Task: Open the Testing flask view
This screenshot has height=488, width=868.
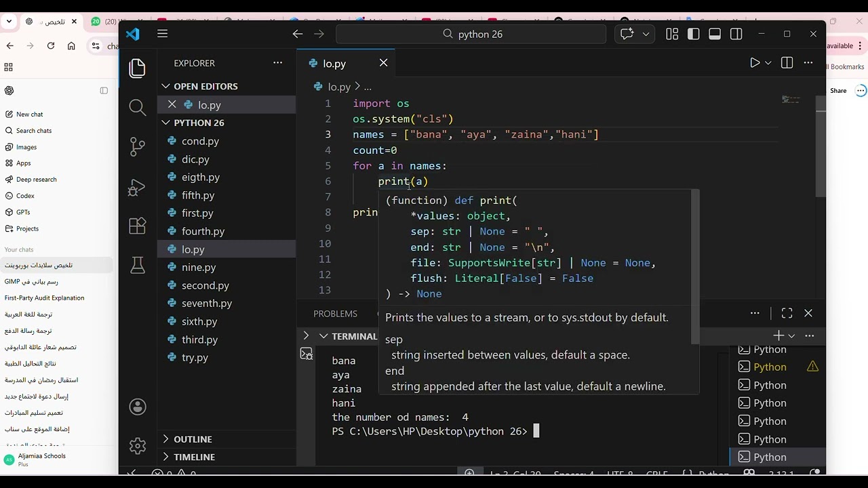Action: [138, 265]
